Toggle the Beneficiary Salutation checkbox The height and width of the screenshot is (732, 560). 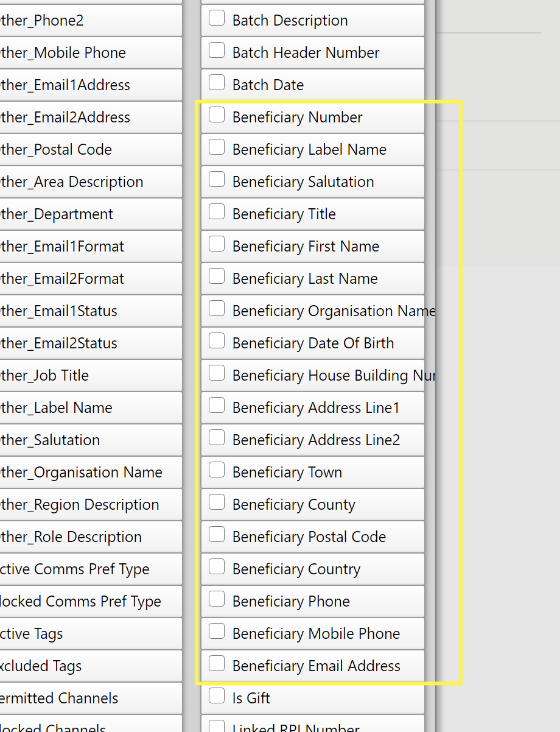pyautogui.click(x=217, y=180)
